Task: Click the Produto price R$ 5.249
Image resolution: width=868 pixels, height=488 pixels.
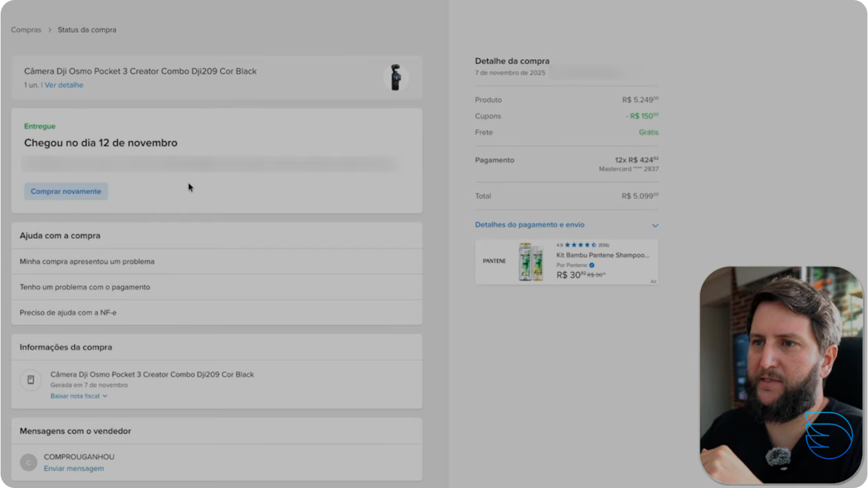Action: 640,100
